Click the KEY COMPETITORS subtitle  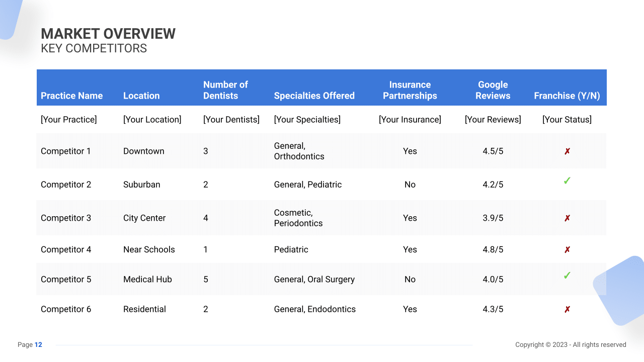94,48
